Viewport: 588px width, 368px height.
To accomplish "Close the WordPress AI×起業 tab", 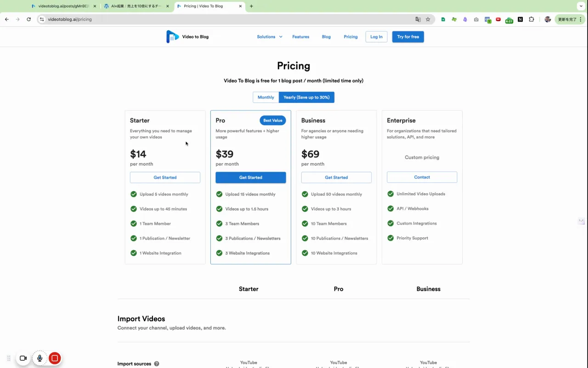I will pos(168,6).
